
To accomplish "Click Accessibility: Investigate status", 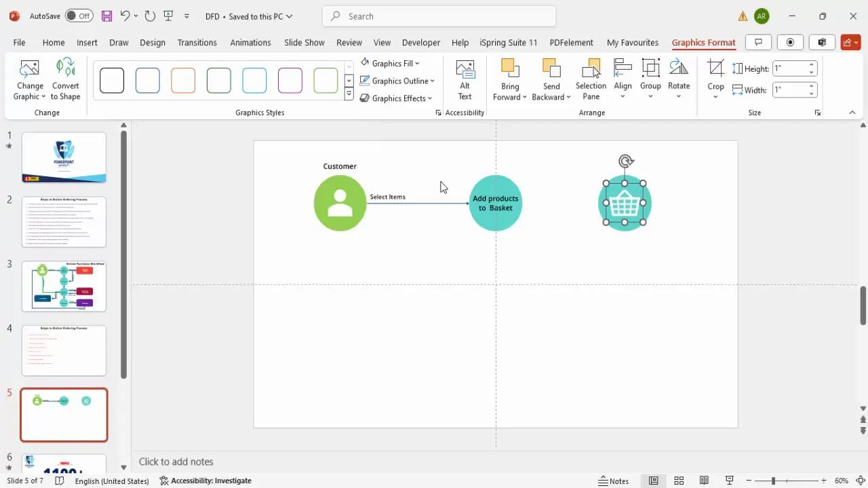I will (205, 481).
